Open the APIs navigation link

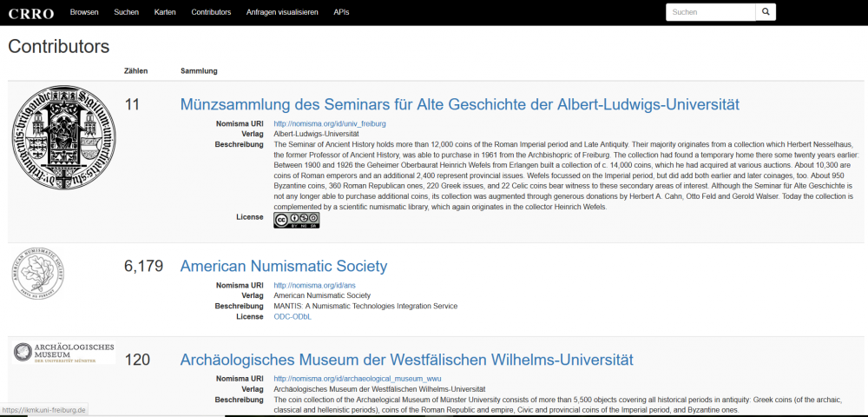coord(341,12)
